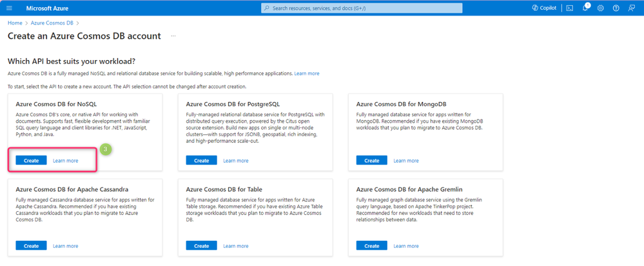Click the Azure Cosmos DB for MongoDB heading

pos(402,103)
